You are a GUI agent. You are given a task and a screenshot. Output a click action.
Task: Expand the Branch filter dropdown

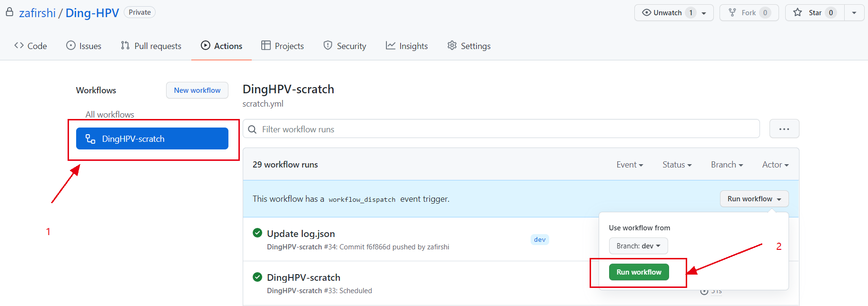tap(727, 164)
